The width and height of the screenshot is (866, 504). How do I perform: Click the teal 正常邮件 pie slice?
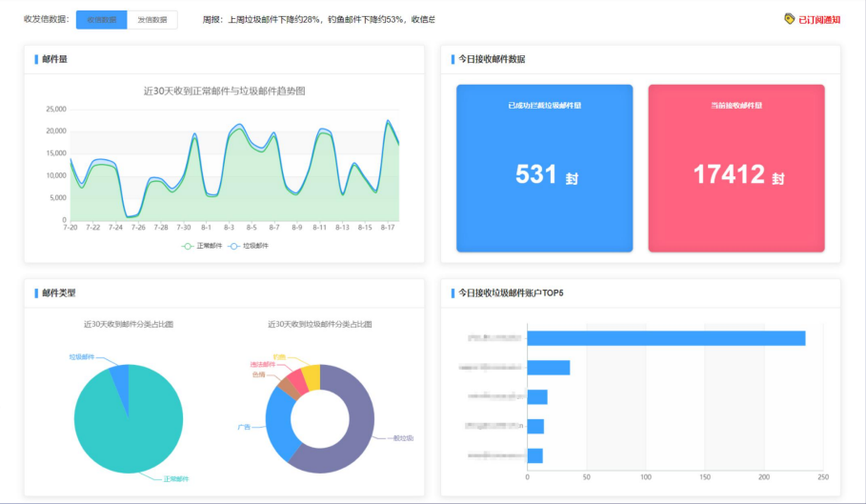pos(132,431)
